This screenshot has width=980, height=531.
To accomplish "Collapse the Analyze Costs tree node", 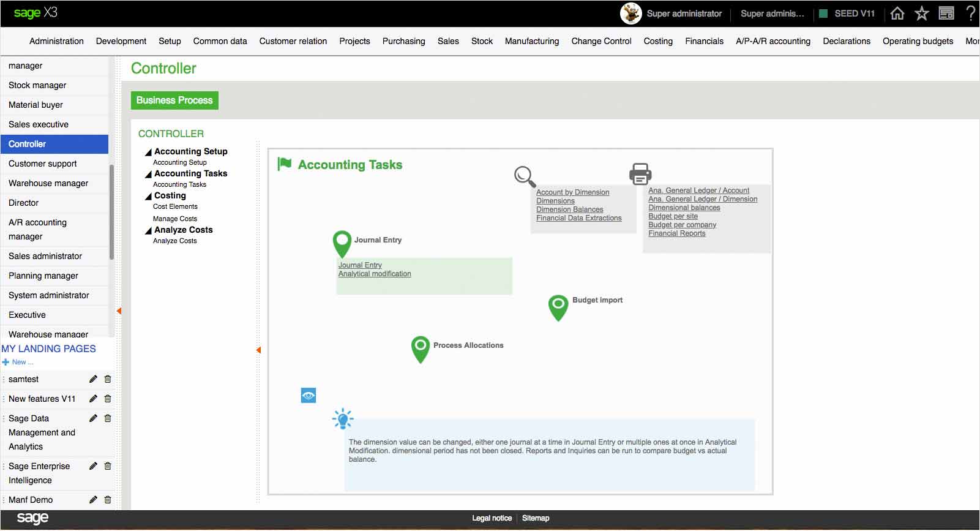I will point(148,230).
